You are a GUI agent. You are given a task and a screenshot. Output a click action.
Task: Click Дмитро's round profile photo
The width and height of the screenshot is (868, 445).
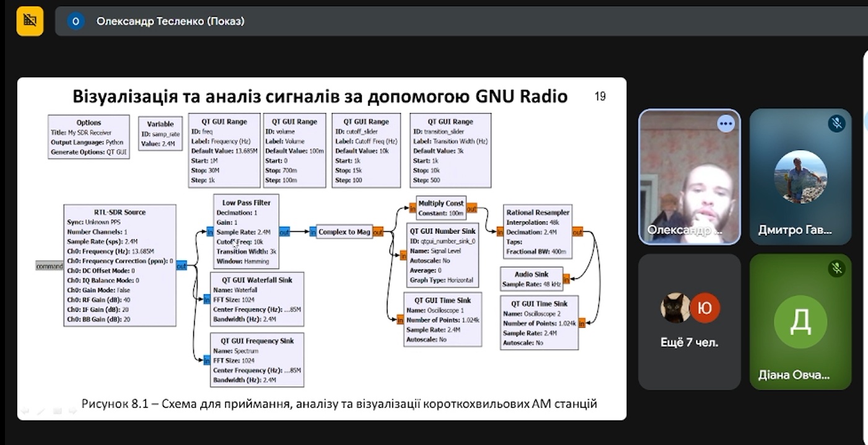point(800,177)
